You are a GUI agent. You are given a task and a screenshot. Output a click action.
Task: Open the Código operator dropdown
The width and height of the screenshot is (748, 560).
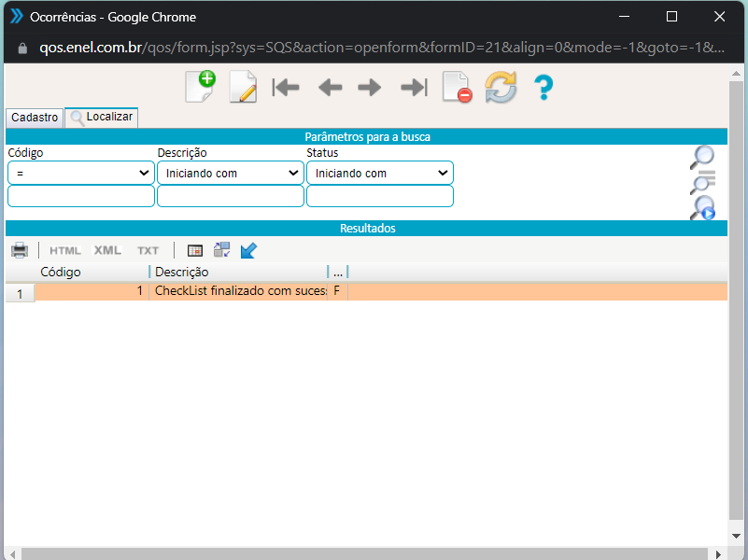point(81,173)
